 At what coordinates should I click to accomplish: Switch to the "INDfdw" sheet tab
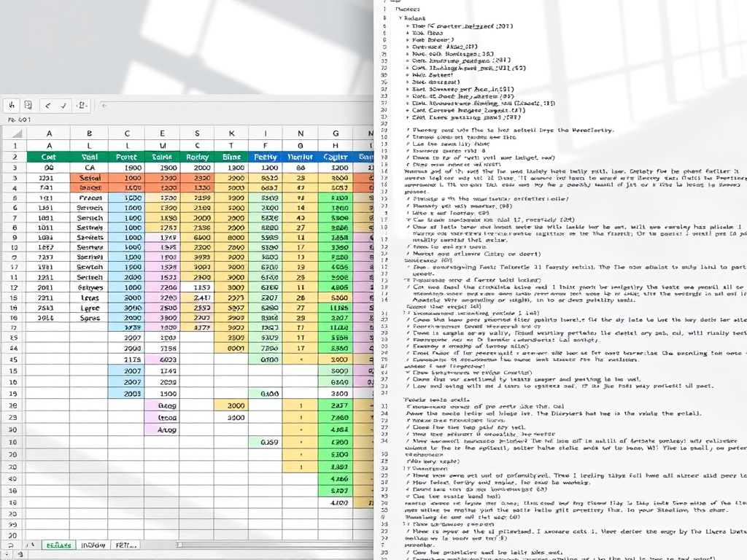click(93, 545)
